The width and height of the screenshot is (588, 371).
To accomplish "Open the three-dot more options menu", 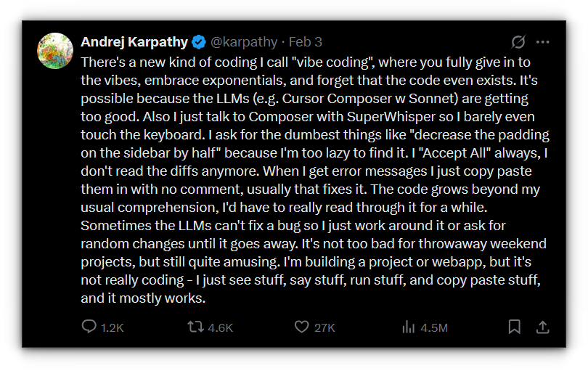I will click(543, 41).
